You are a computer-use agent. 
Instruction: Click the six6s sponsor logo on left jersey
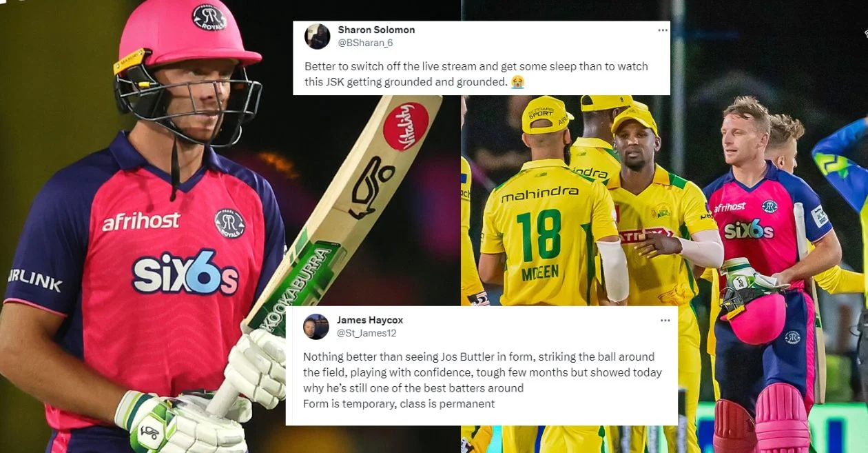(x=185, y=272)
